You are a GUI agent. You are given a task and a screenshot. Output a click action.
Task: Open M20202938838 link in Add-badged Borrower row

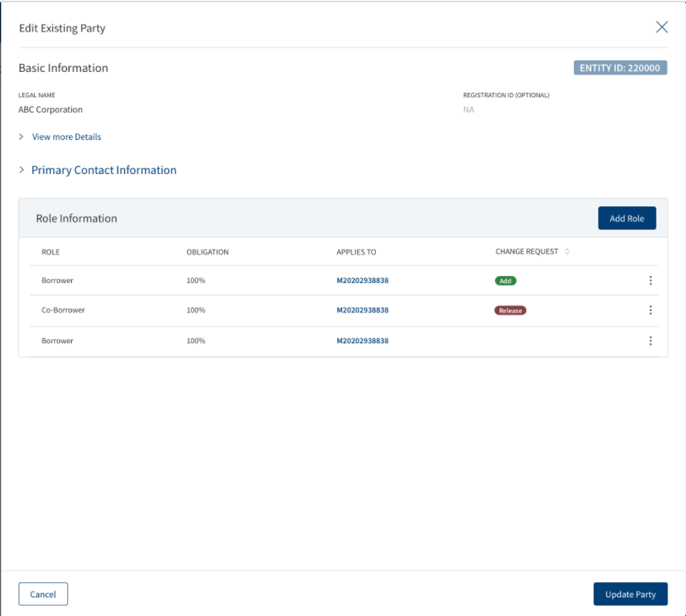[362, 281]
